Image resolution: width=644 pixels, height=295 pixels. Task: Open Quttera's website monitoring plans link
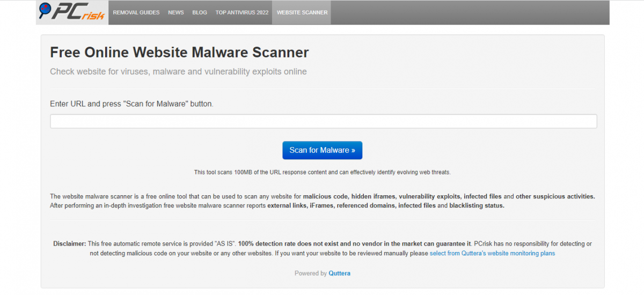pos(492,253)
